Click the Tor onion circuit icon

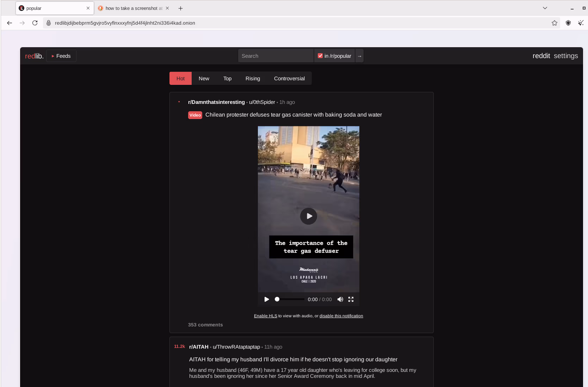pyautogui.click(x=49, y=23)
